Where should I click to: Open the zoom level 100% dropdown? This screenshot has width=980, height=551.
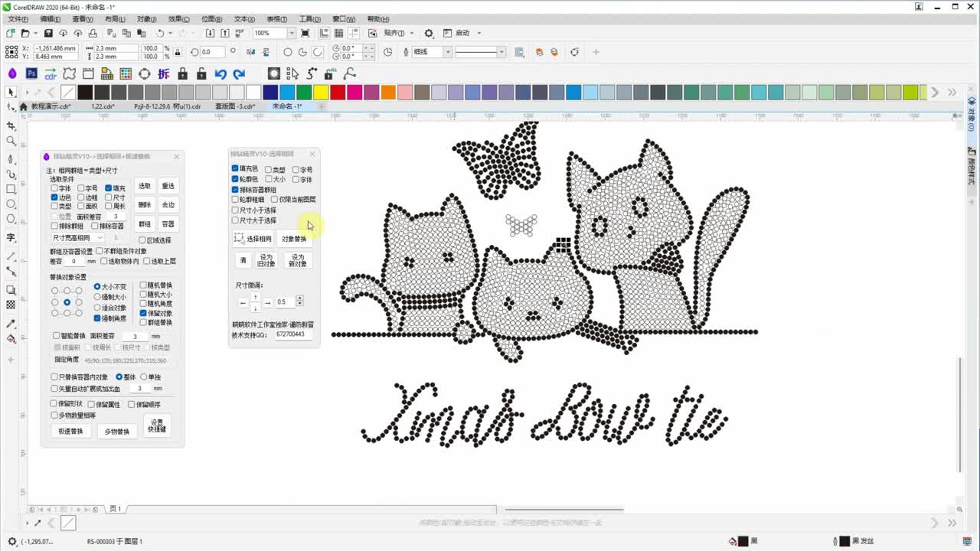[291, 34]
